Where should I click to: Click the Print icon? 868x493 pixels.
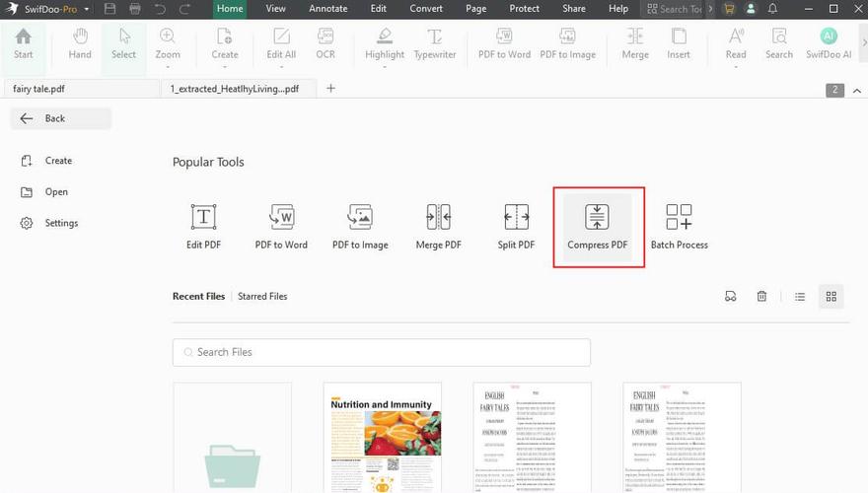(x=134, y=9)
